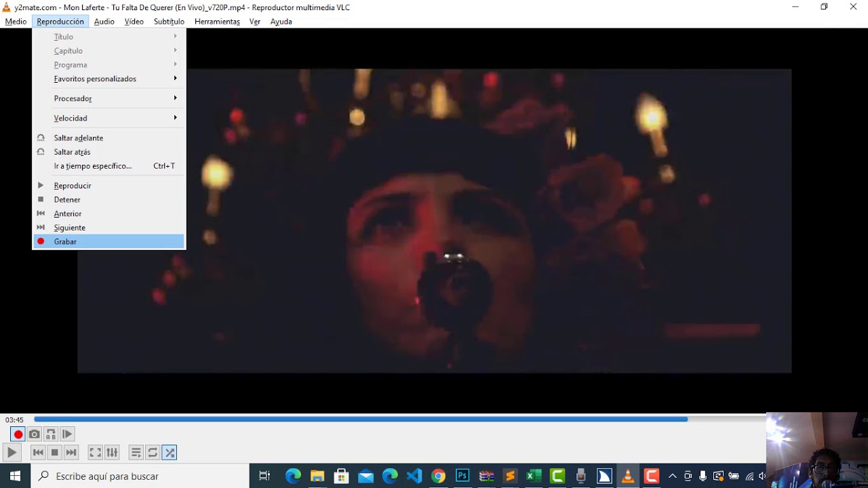
Task: Open Task View on taskbar
Action: pyautogui.click(x=264, y=476)
